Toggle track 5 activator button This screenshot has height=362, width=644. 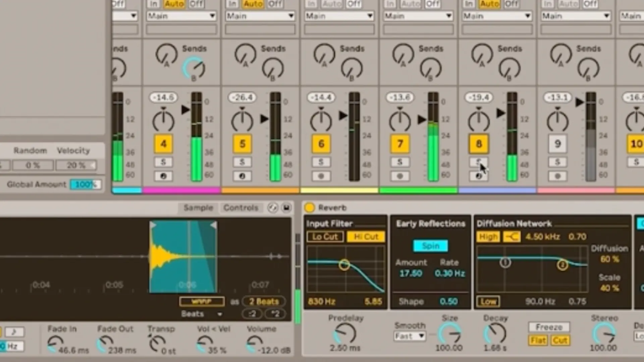242,144
